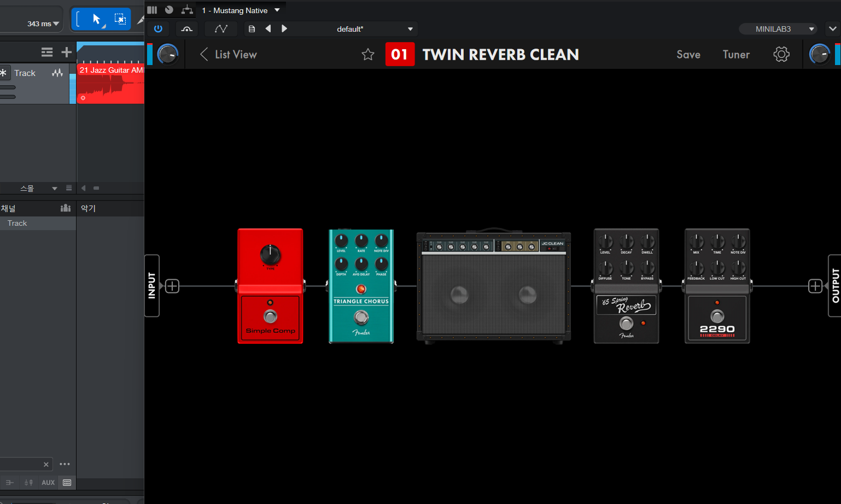Open the AUX tab in console
The width and height of the screenshot is (841, 504).
point(48,483)
